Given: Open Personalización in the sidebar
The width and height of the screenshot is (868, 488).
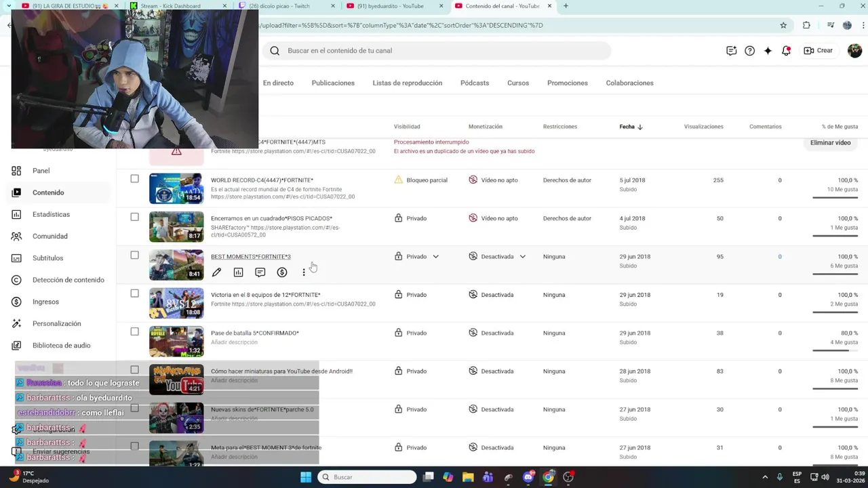Looking at the screenshot, I should pos(58,324).
